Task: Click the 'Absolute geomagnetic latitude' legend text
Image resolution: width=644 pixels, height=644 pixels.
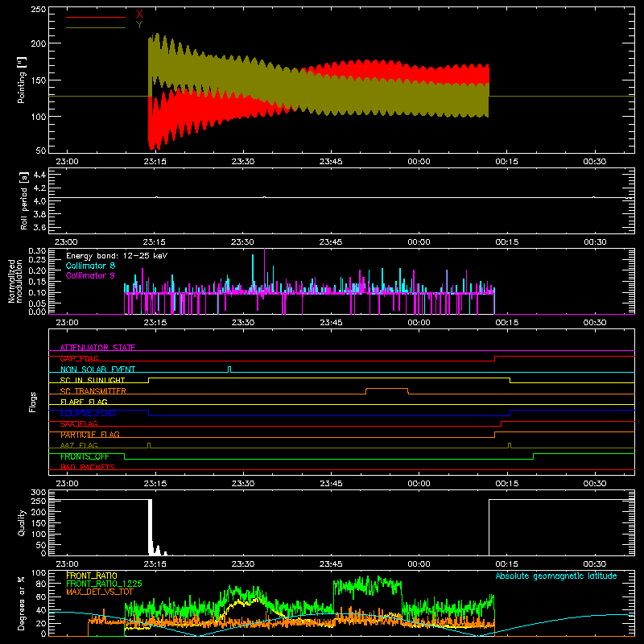Action: pos(556,576)
